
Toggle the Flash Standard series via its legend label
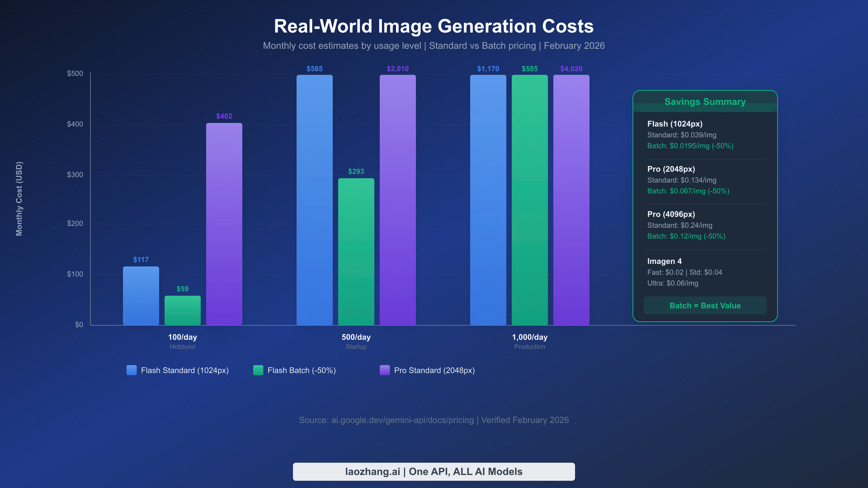pyautogui.click(x=184, y=370)
